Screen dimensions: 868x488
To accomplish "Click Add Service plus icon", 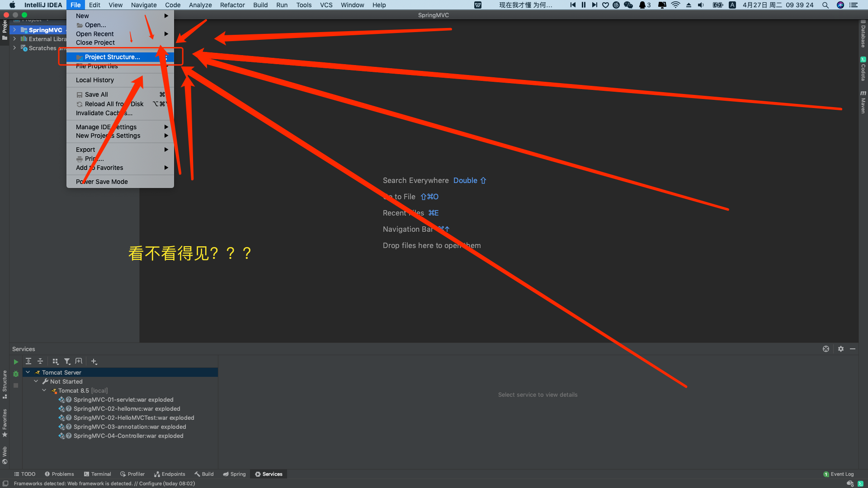I will point(94,361).
